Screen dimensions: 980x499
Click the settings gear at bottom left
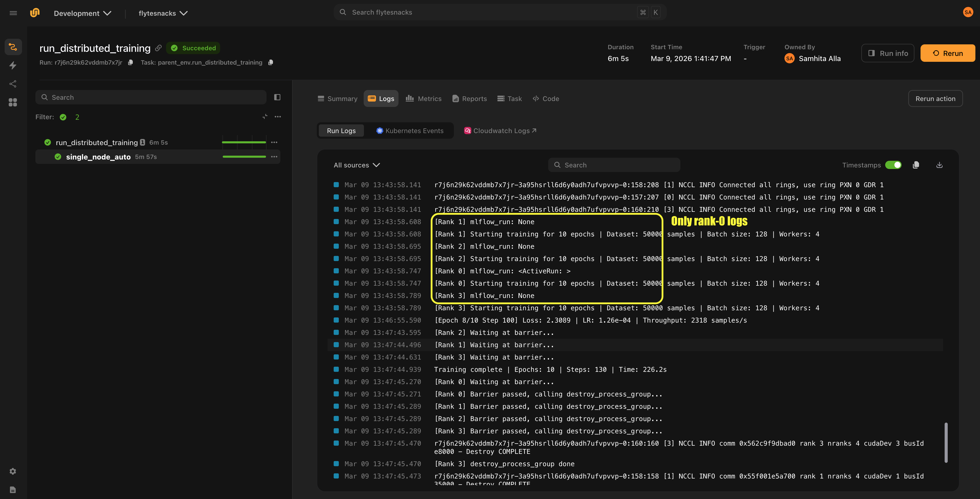tap(13, 471)
